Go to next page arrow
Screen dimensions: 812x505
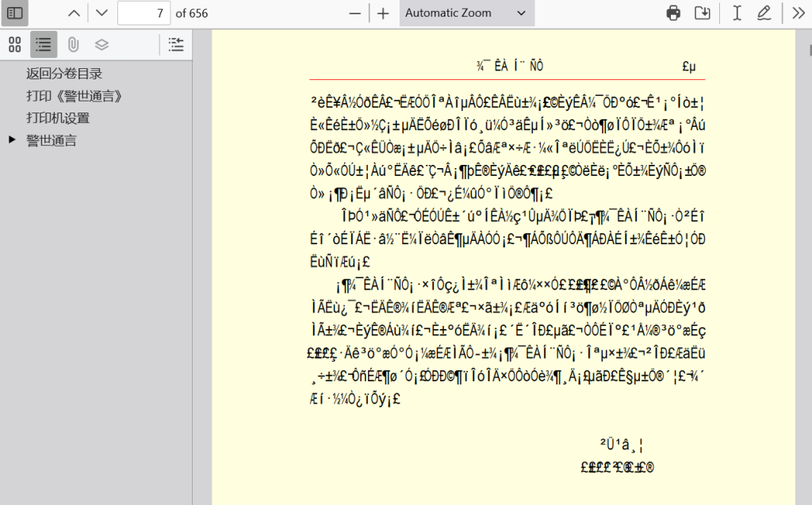(x=102, y=13)
